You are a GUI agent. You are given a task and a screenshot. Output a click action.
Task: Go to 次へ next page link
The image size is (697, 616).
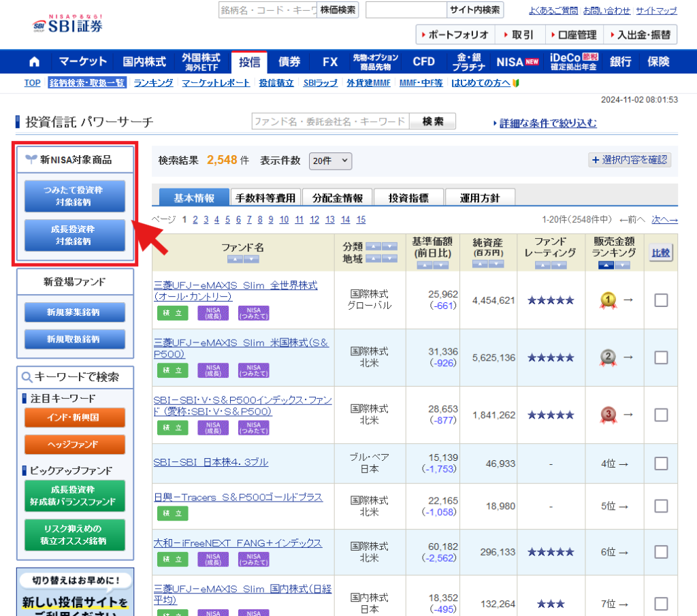(664, 220)
